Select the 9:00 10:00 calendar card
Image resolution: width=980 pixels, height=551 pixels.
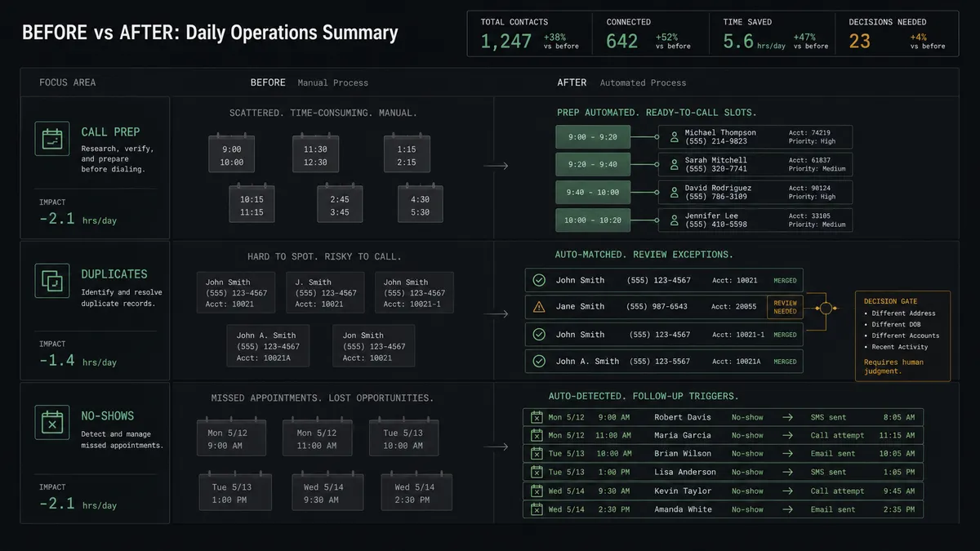click(x=232, y=153)
